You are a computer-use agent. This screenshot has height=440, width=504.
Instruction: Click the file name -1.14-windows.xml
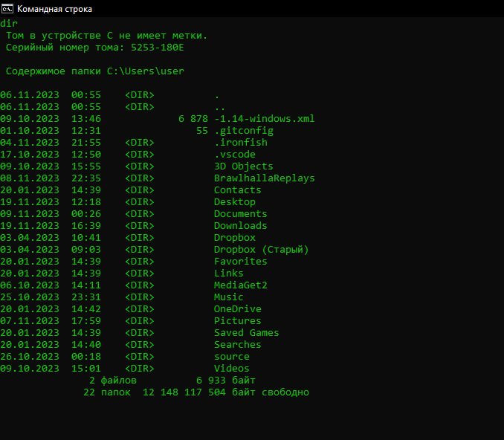coord(264,119)
